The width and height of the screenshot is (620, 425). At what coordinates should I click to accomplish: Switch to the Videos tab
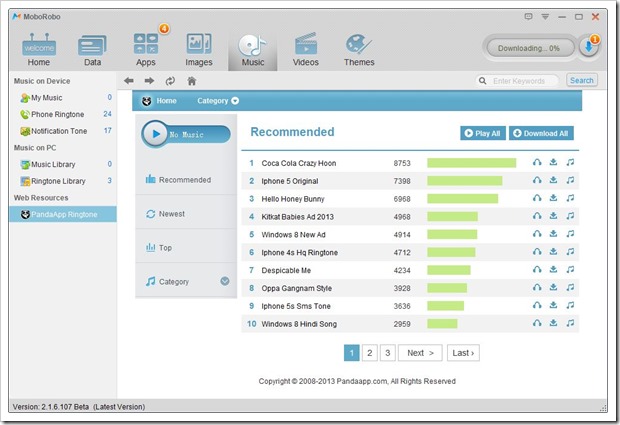tap(306, 51)
